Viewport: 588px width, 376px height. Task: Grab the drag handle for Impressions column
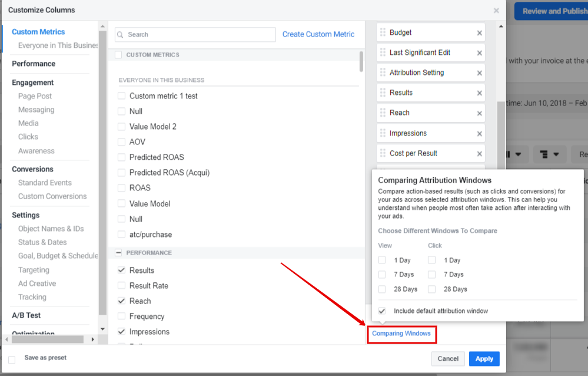383,133
